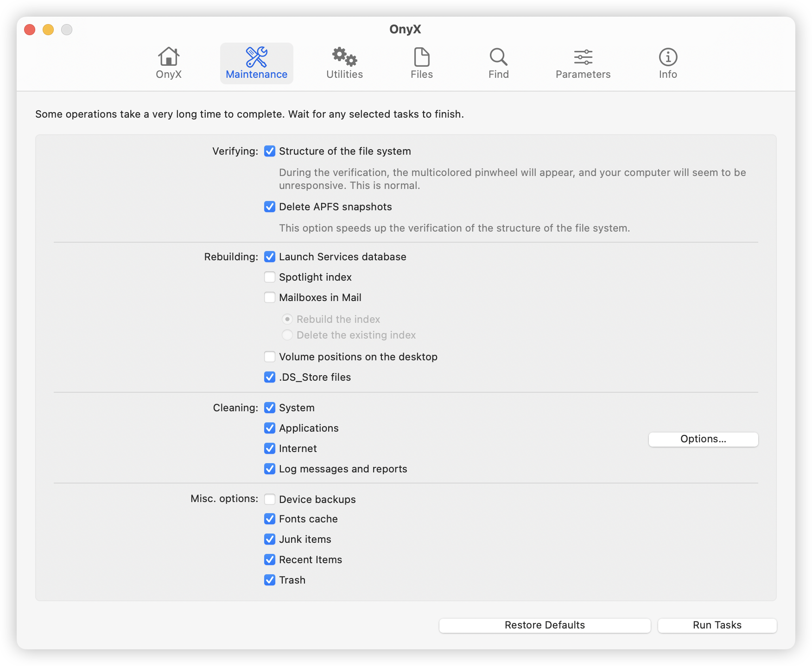
Task: Enable Spotlight index rebuilding
Action: (x=270, y=277)
